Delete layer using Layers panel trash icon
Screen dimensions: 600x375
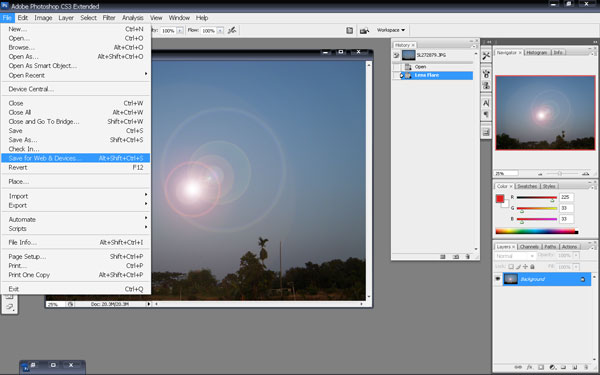click(x=586, y=367)
